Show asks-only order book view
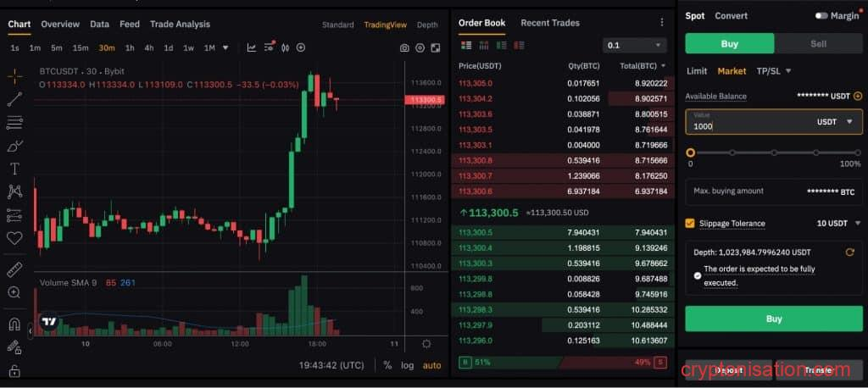 coord(519,46)
